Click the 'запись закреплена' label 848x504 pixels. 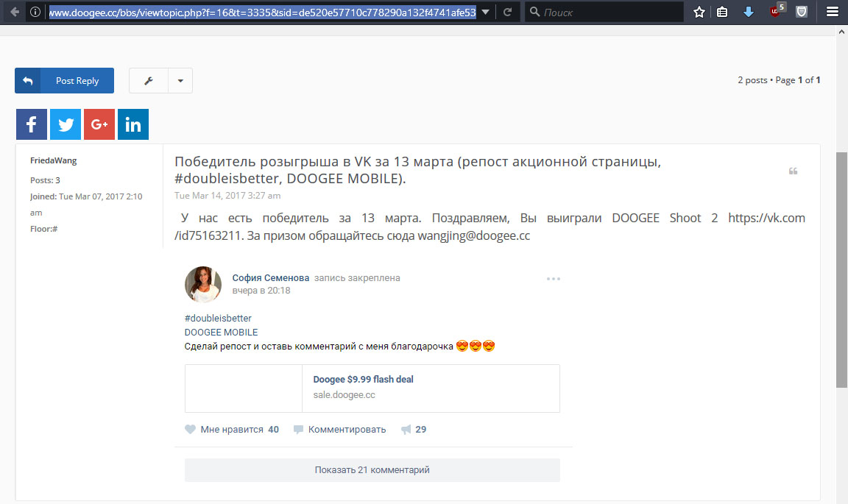357,278
